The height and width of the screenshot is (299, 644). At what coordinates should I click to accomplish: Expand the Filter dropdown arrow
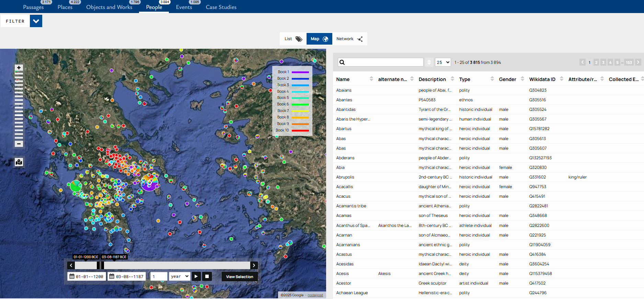pyautogui.click(x=36, y=21)
